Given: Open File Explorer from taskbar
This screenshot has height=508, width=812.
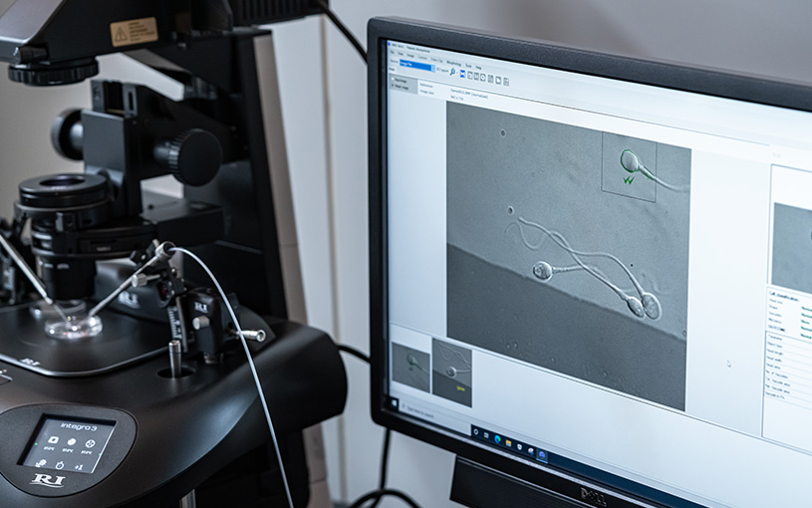Looking at the screenshot, I should click(x=508, y=442).
